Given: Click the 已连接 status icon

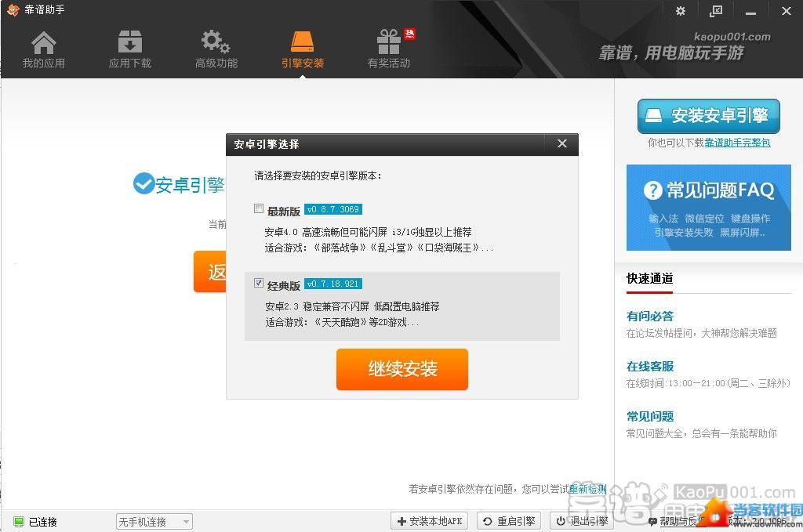Looking at the screenshot, I should point(19,522).
